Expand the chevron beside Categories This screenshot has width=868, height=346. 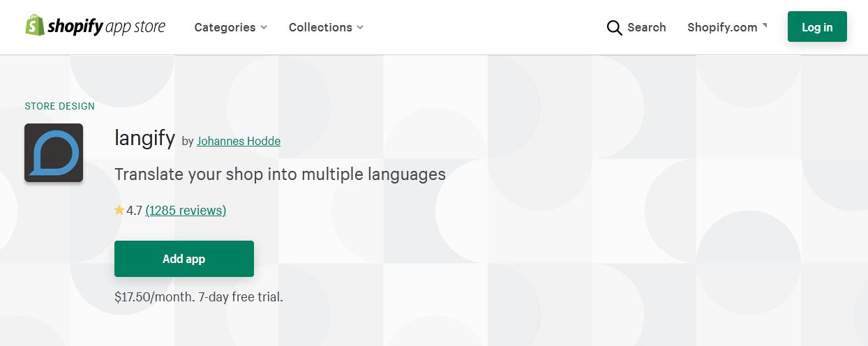(x=264, y=27)
